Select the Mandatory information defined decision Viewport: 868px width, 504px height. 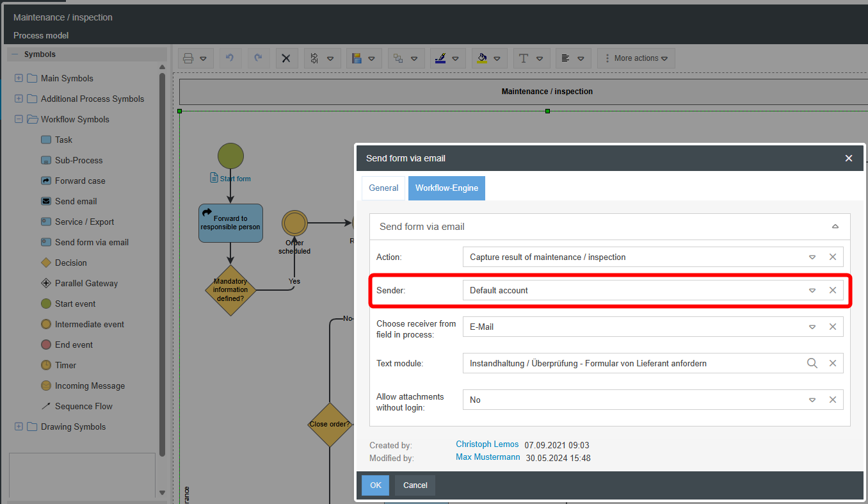click(x=230, y=290)
